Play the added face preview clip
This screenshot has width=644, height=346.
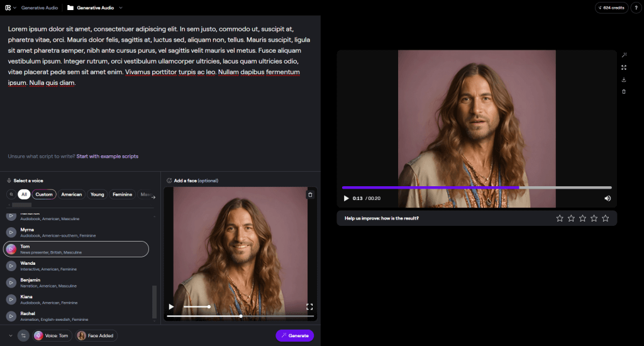coord(171,306)
